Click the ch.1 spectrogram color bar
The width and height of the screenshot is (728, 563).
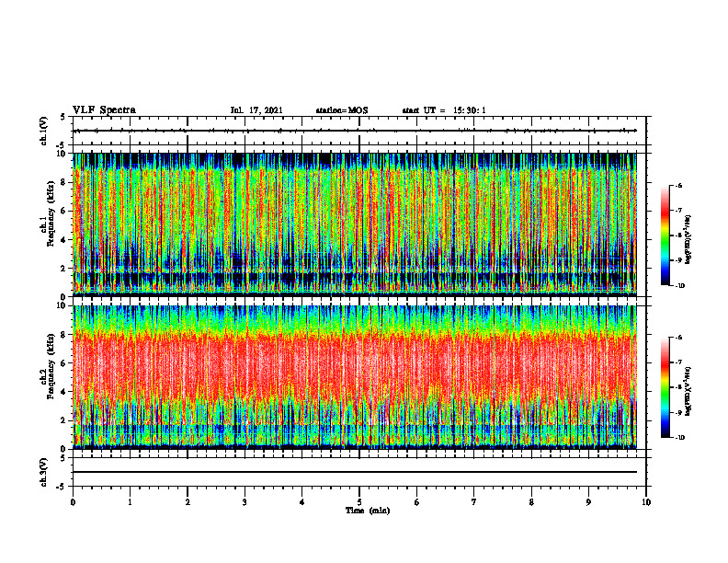click(x=665, y=236)
